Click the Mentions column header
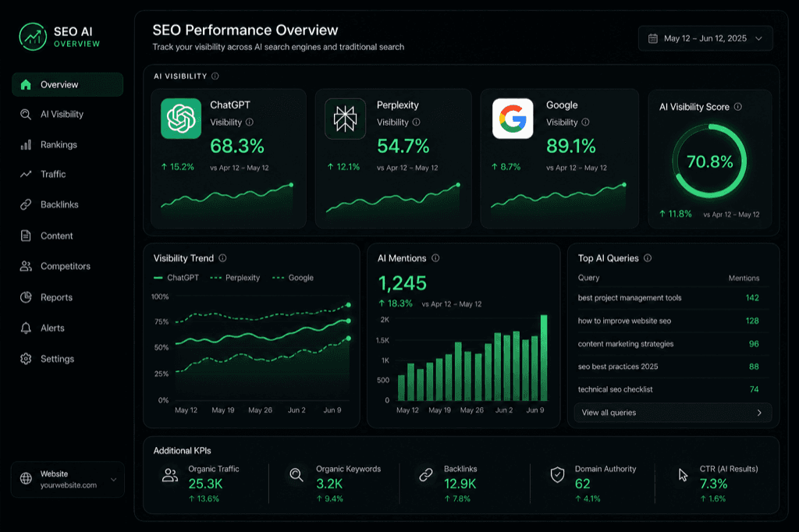Viewport: 799px width, 532px height. click(x=744, y=278)
